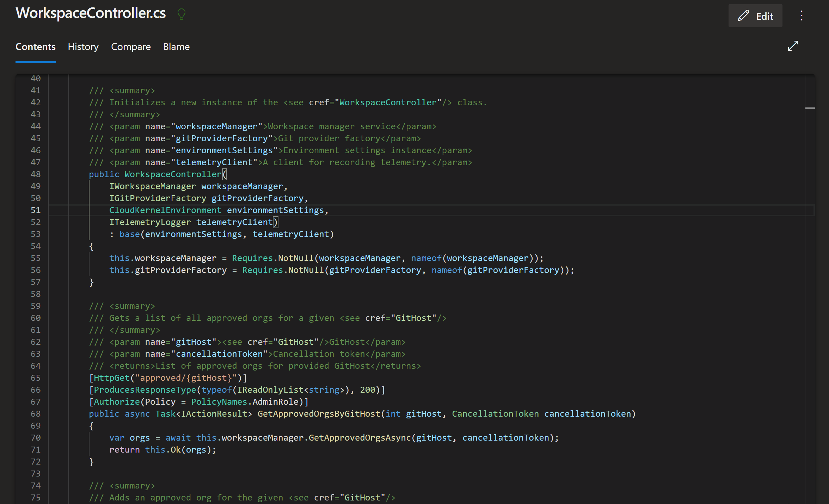The width and height of the screenshot is (829, 504).
Task: Click PolicyNames in the Authorize attribute
Action: coord(219,402)
